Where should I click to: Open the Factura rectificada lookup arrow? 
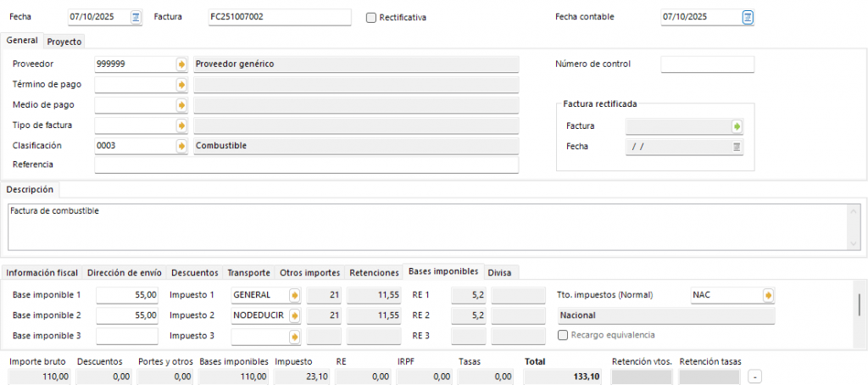tap(737, 126)
